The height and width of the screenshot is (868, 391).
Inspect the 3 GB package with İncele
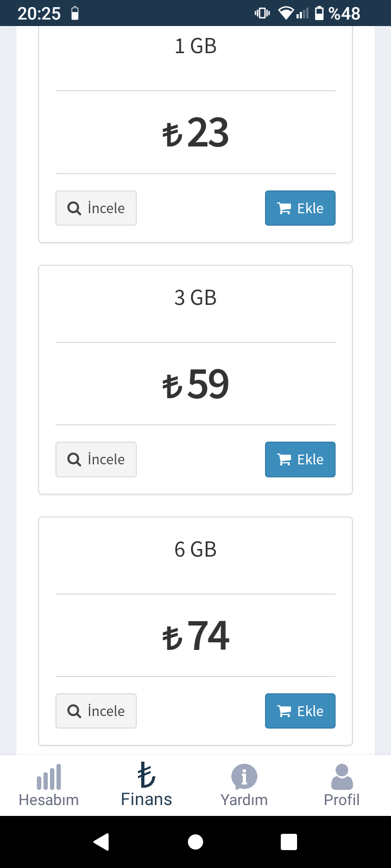pos(96,459)
